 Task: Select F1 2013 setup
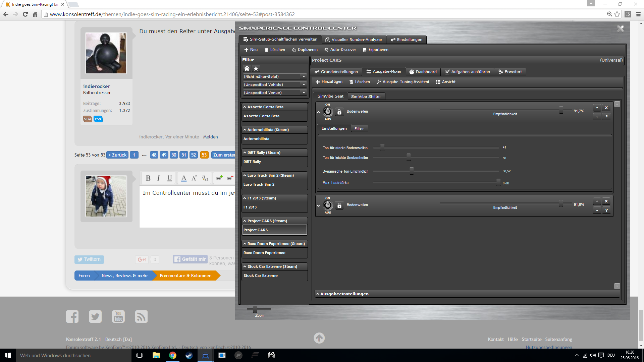tap(274, 207)
